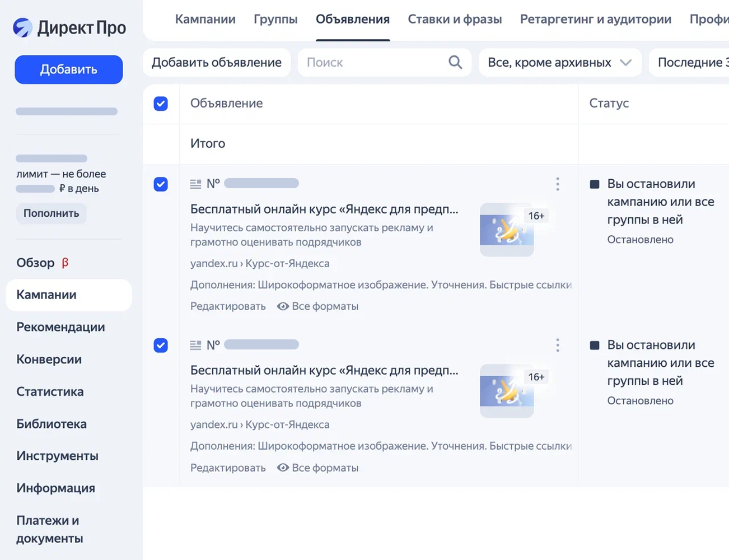Click the beta badge next to Обзор
The height and width of the screenshot is (560, 729).
[x=65, y=263]
